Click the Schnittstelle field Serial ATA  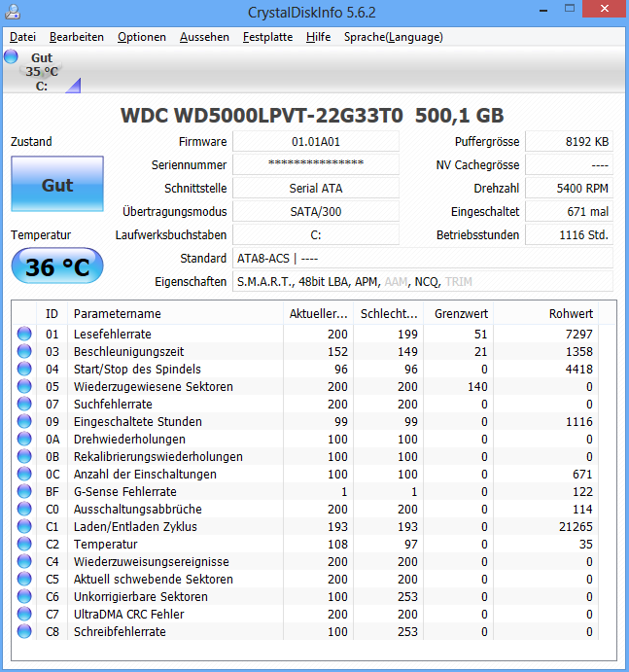coord(316,188)
